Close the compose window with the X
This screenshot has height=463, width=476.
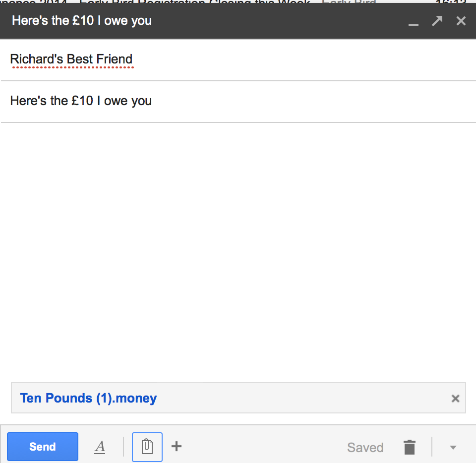pos(461,21)
